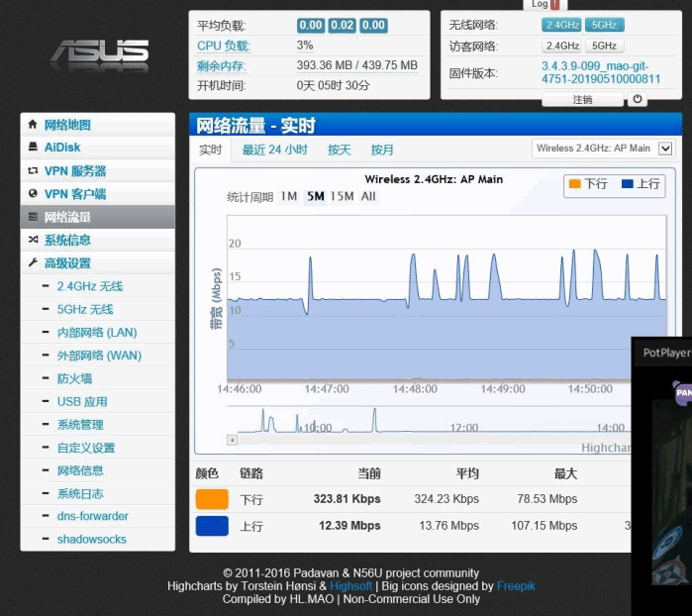The image size is (692, 616).
Task: Click the 网络流量 sidebar icon
Action: click(x=33, y=216)
